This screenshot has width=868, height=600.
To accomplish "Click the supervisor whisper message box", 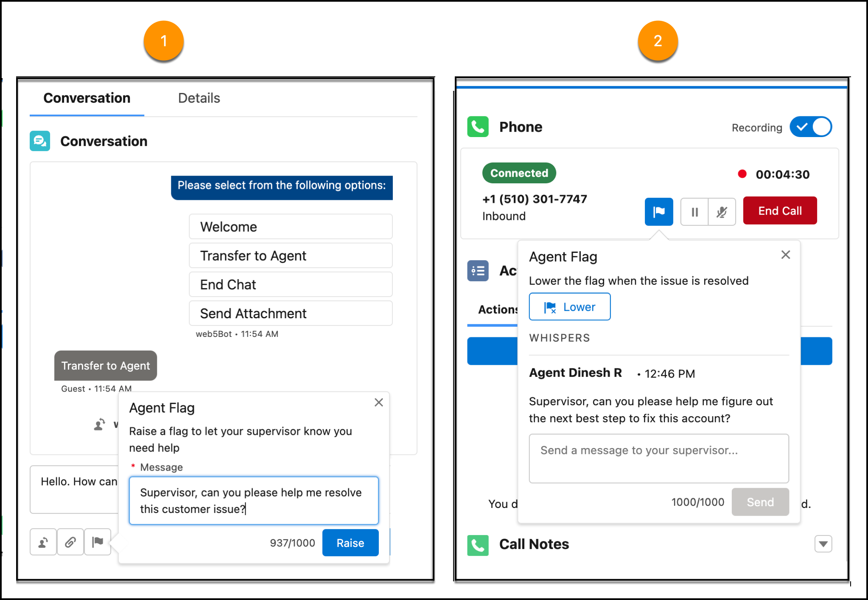I will pyautogui.click(x=659, y=458).
